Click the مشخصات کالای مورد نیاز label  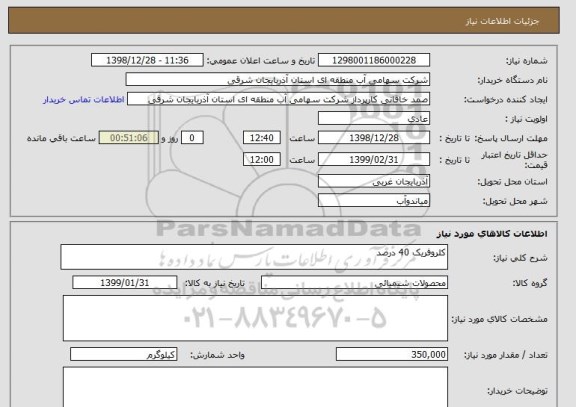499,319
